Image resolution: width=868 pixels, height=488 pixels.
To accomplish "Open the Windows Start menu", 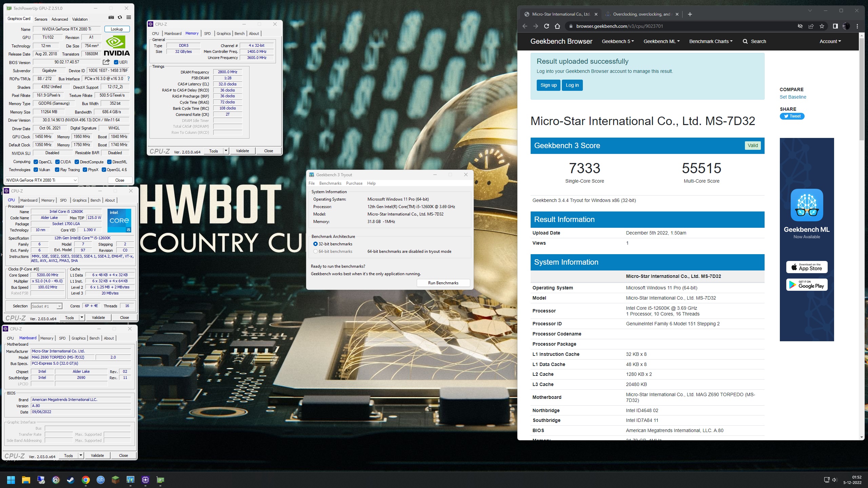I will tap(11, 480).
